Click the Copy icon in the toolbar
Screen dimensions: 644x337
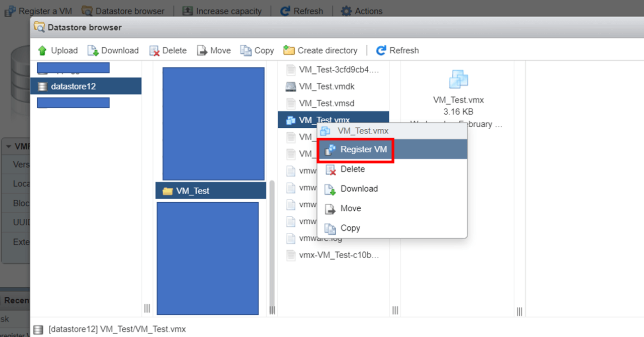[x=246, y=50]
